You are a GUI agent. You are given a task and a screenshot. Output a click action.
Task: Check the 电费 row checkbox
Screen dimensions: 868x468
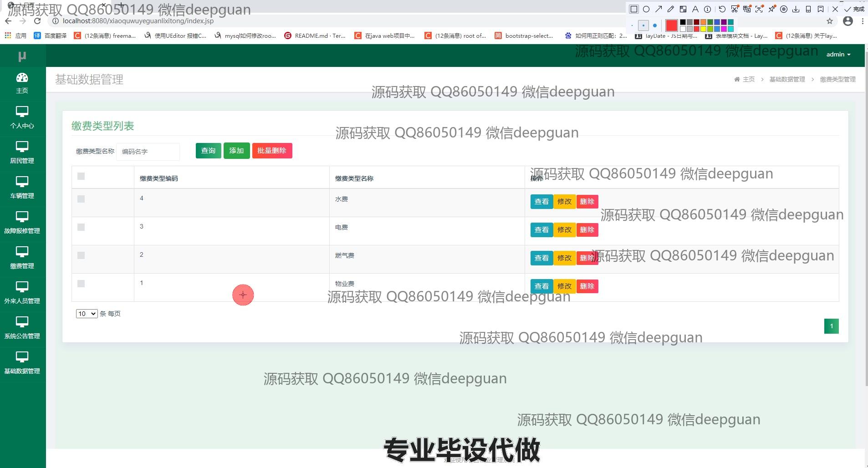click(81, 227)
